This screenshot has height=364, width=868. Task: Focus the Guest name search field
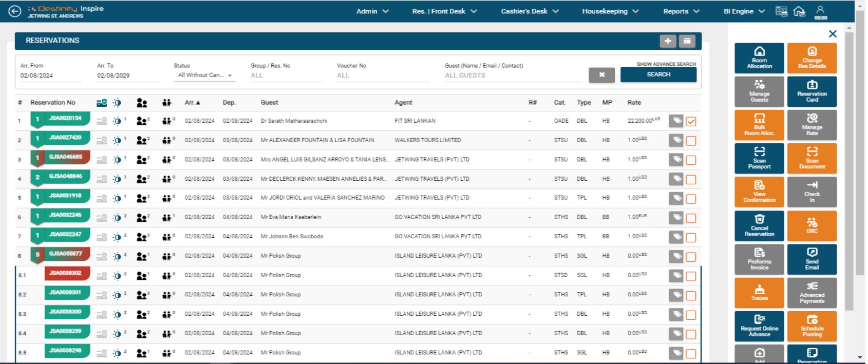(513, 75)
